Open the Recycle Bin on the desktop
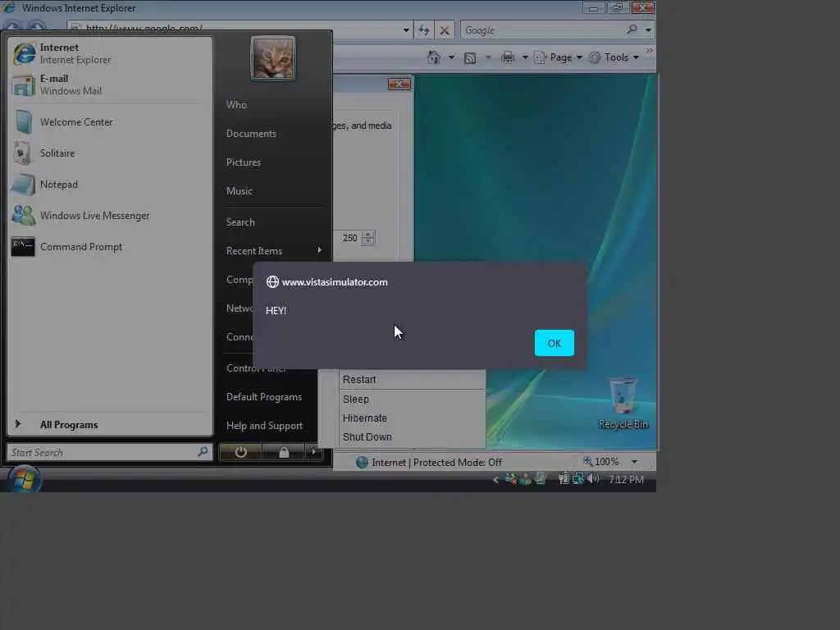 (623, 403)
